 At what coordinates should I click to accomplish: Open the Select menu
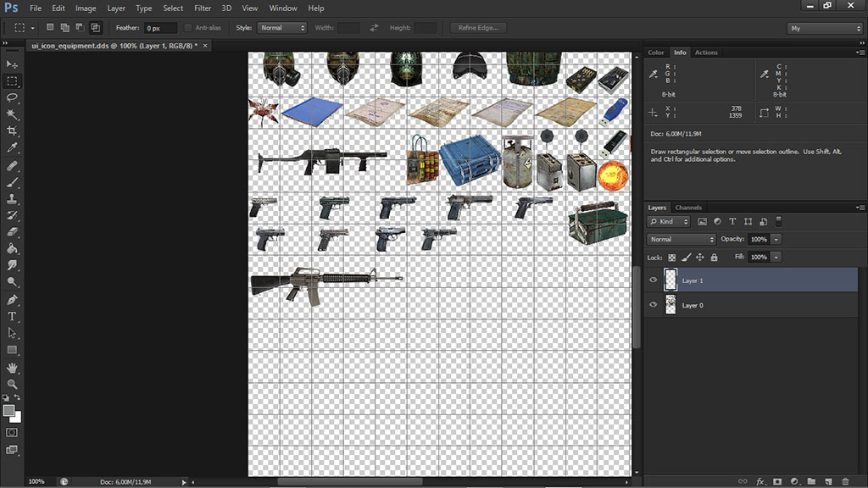pyautogui.click(x=173, y=8)
